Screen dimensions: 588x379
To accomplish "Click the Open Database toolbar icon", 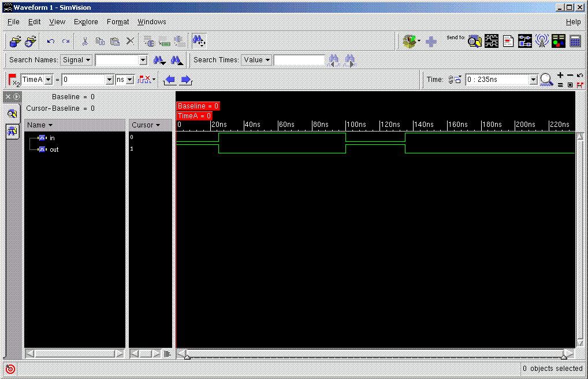I will (16, 41).
